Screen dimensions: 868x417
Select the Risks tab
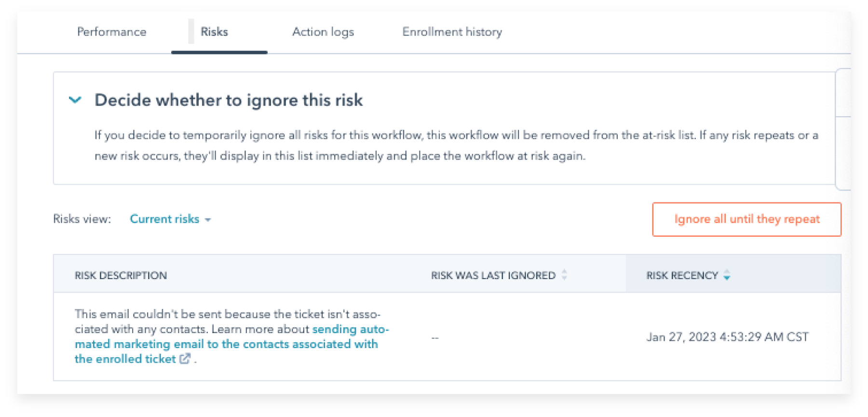tap(214, 32)
